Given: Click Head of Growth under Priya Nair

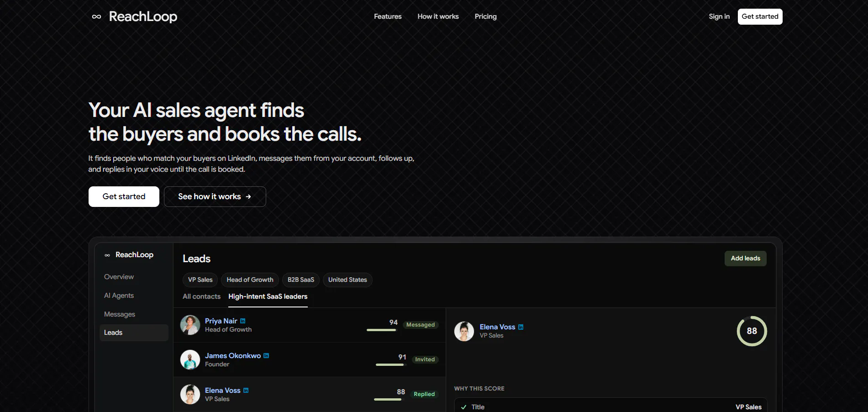Looking at the screenshot, I should point(228,330).
